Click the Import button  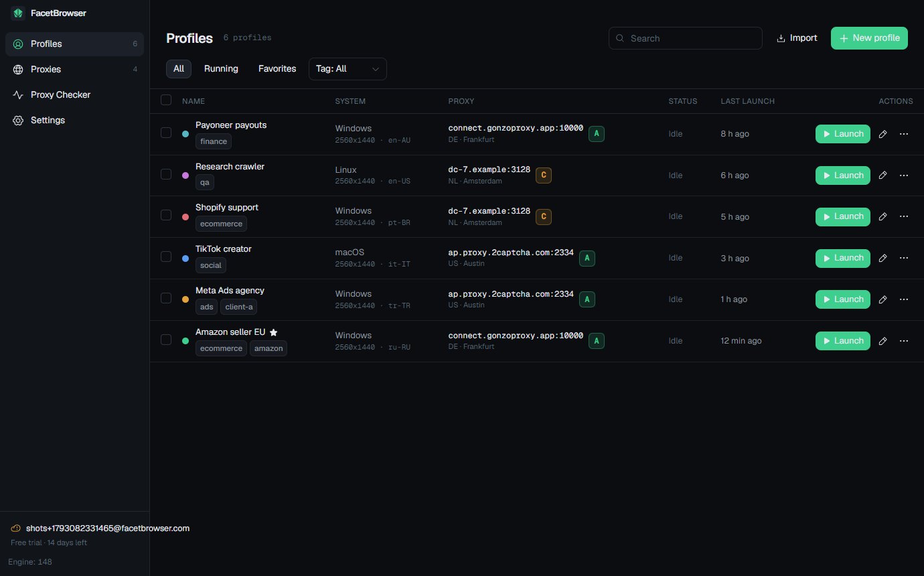[x=797, y=38]
